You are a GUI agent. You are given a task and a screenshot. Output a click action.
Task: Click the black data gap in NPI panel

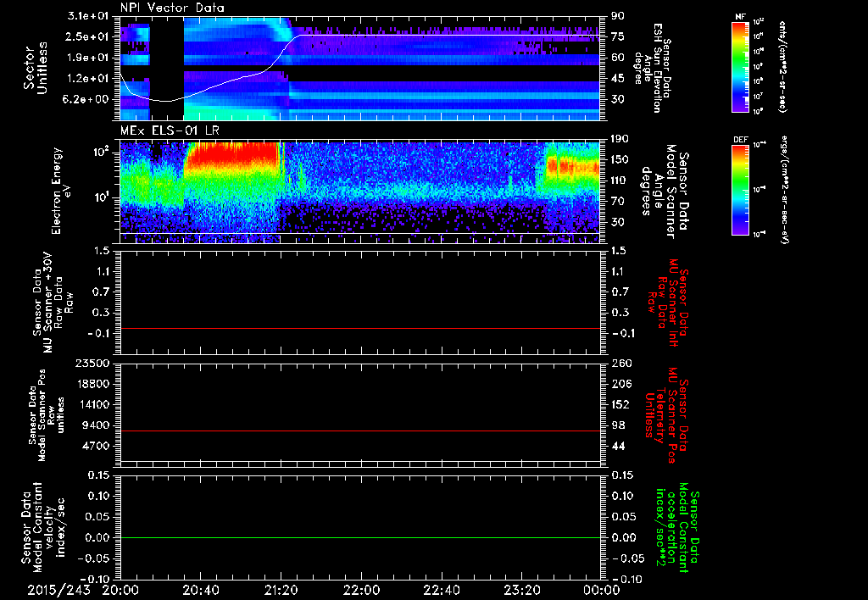pos(167,68)
